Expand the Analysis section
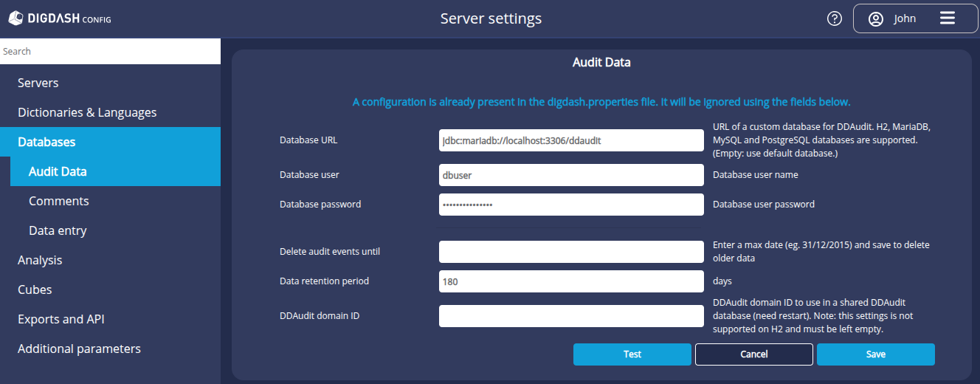 40,260
